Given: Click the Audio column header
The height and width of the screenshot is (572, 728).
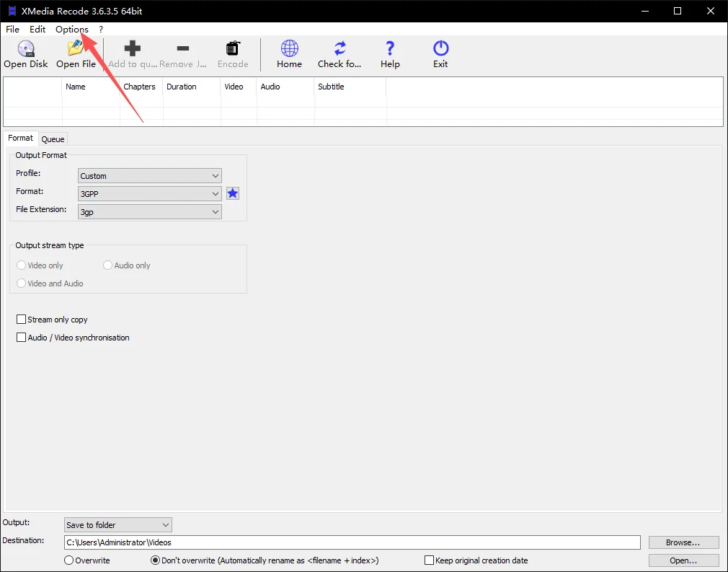Looking at the screenshot, I should click(x=285, y=87).
